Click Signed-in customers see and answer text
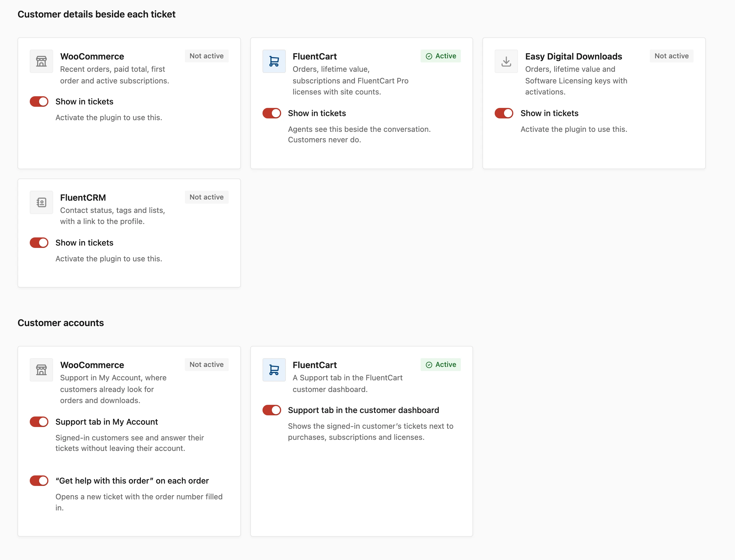 pyautogui.click(x=130, y=443)
